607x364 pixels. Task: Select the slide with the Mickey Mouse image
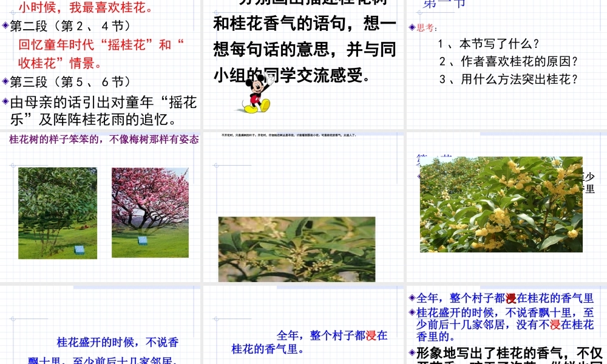coord(303,64)
